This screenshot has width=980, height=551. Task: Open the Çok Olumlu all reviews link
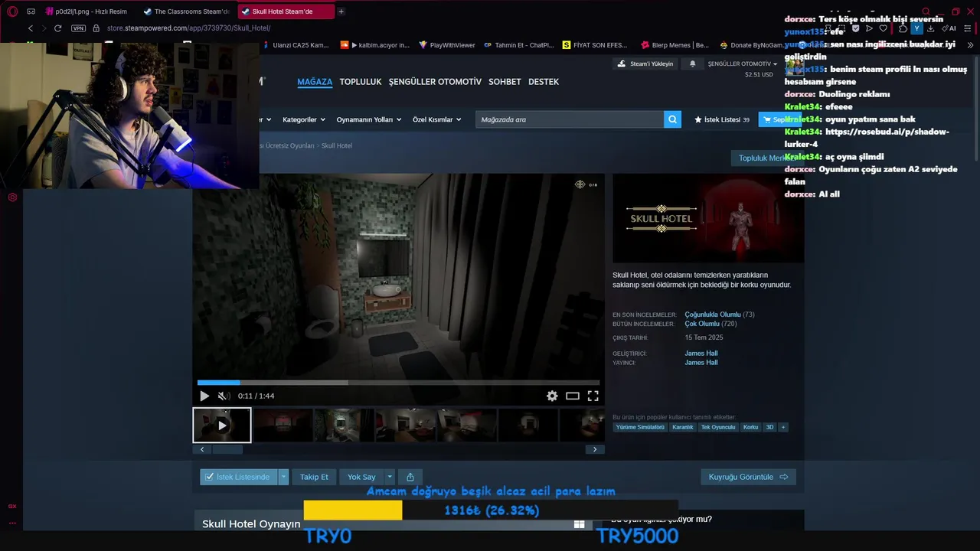point(702,324)
